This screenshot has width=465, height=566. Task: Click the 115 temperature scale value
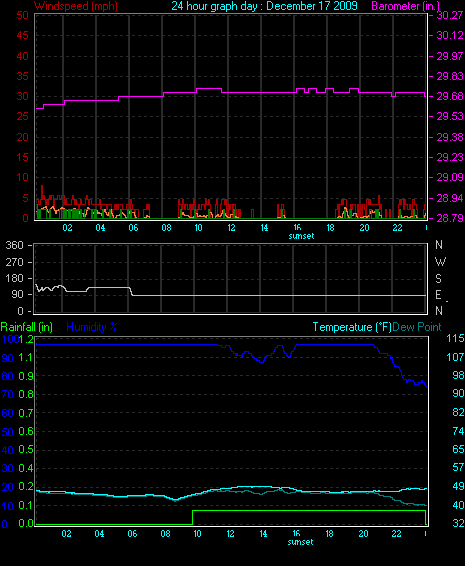pos(455,339)
